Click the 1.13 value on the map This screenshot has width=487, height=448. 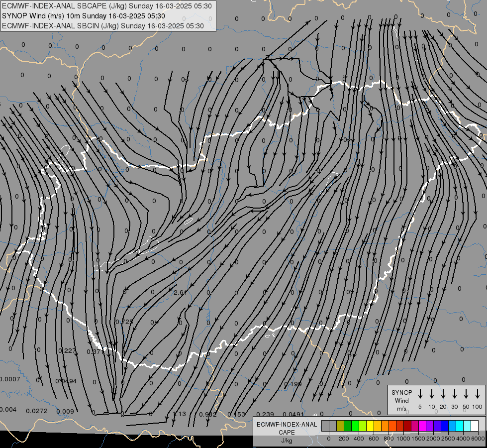point(179,414)
